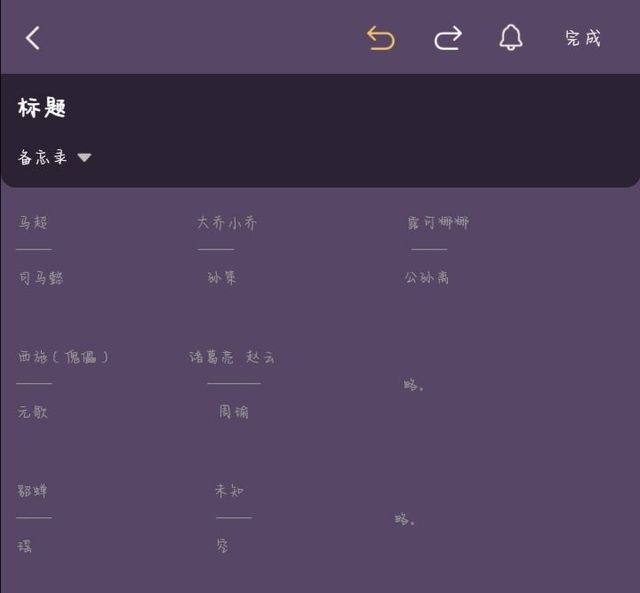This screenshot has width=640, height=593.
Task: Tap the 西施(傀儡) text
Action: (x=63, y=357)
